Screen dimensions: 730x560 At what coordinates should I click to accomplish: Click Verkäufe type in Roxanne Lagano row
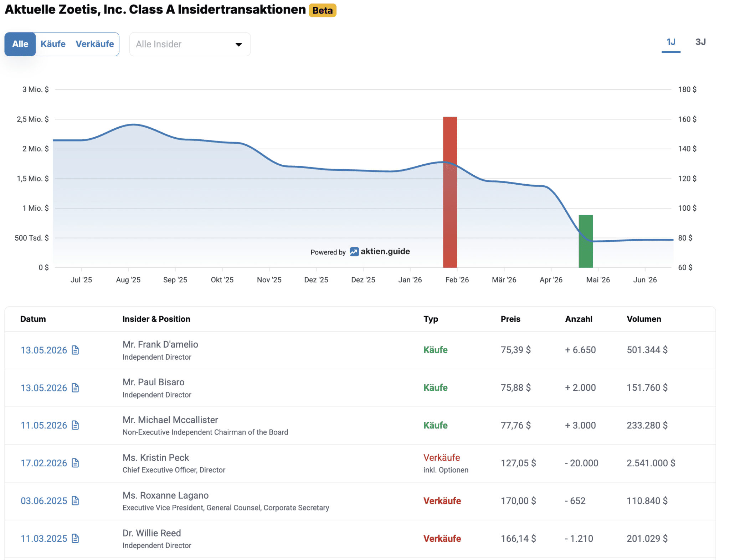coord(442,501)
